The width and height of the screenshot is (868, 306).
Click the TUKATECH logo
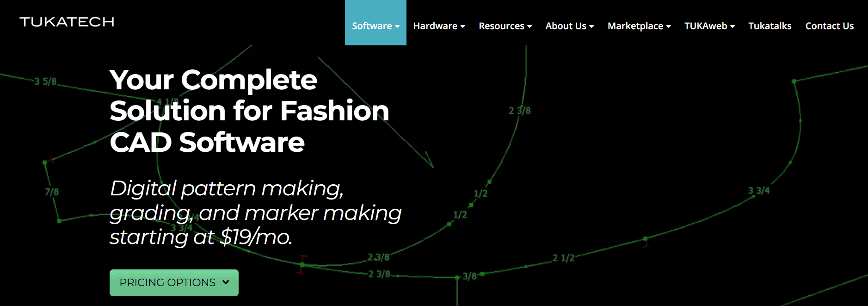pyautogui.click(x=67, y=22)
